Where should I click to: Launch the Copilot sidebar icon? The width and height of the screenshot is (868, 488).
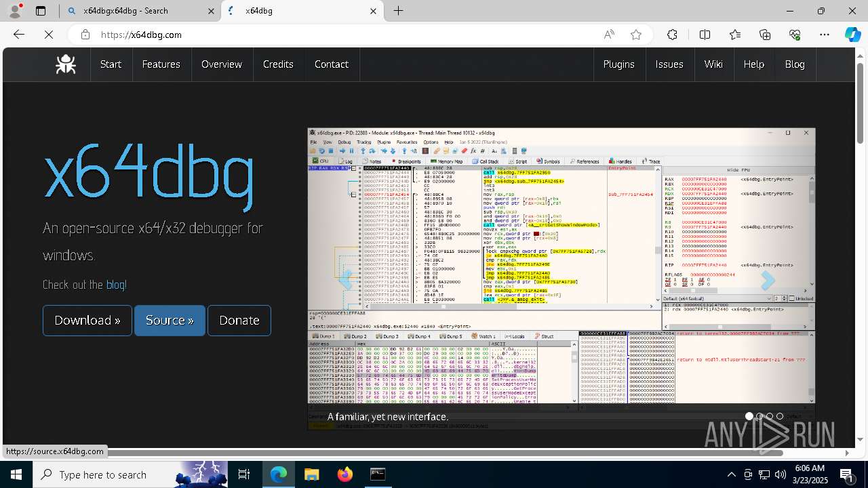[852, 35]
